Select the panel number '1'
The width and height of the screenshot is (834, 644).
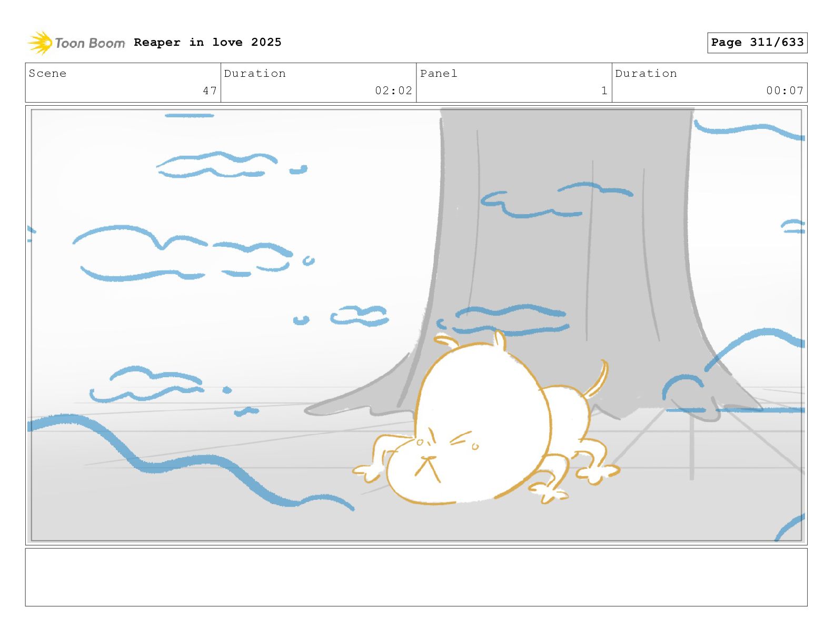(x=604, y=90)
